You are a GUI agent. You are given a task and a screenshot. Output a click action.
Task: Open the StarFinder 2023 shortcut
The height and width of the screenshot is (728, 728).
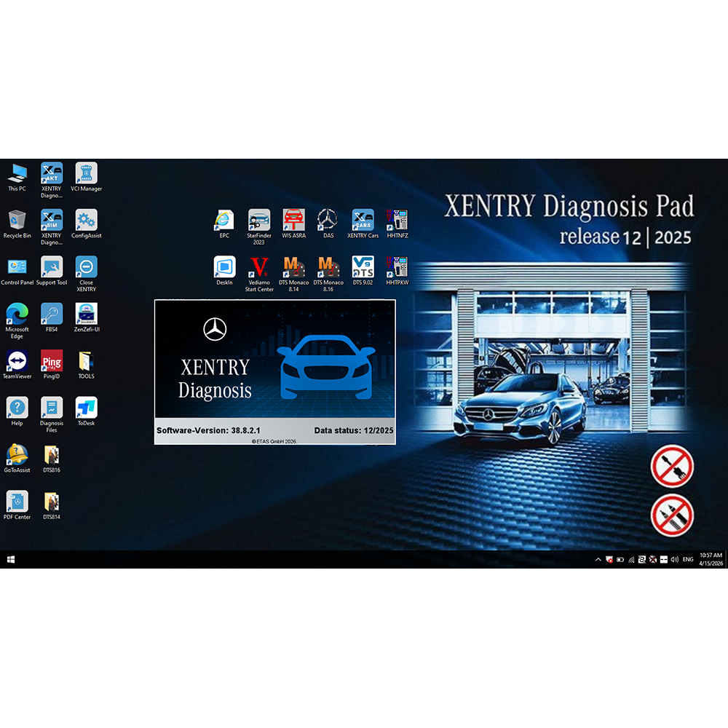point(259,220)
